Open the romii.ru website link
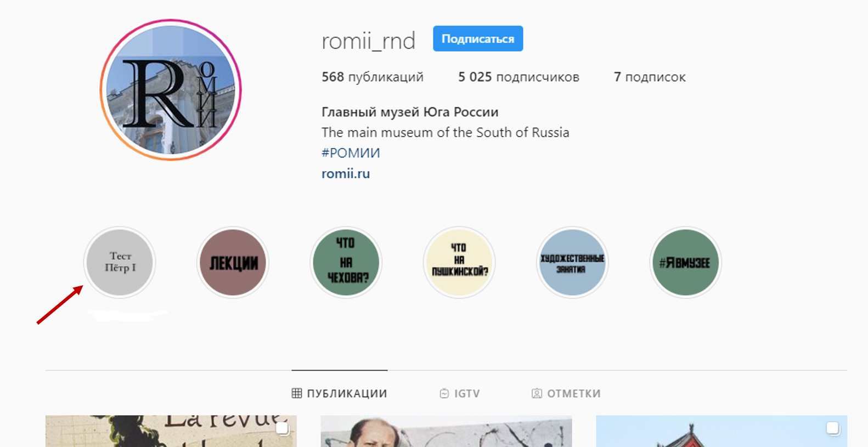This screenshot has width=868, height=447. (x=346, y=173)
